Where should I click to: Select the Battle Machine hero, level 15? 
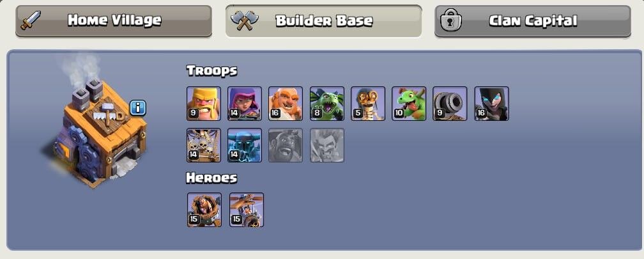click(204, 210)
